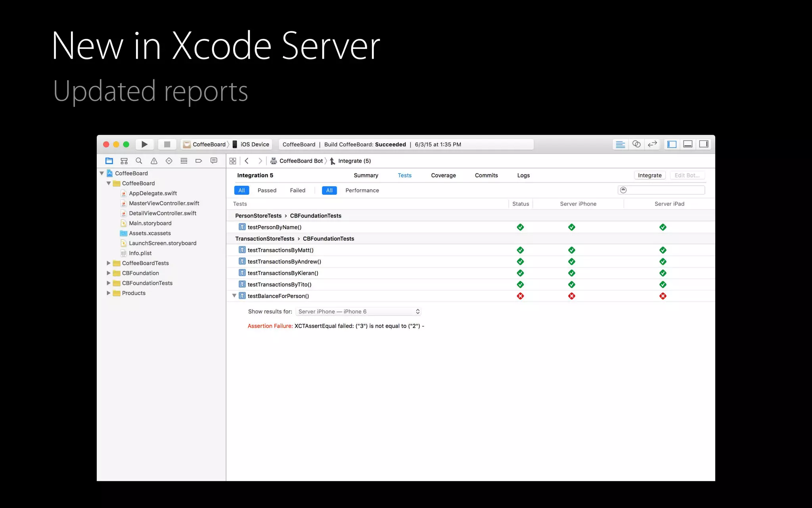Select the testPersonByName() test row
The height and width of the screenshot is (508, 812).
click(471, 227)
